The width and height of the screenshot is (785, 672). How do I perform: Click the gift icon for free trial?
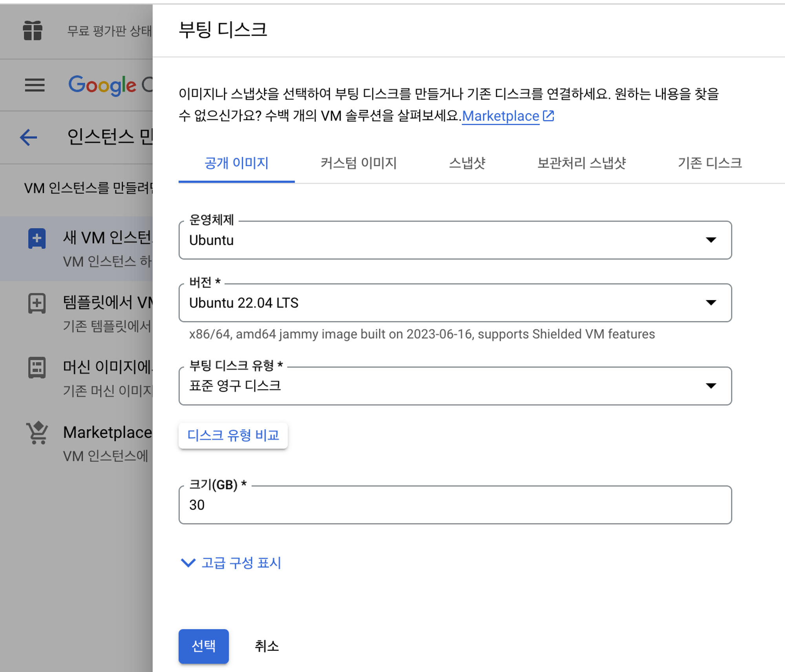coord(33,31)
